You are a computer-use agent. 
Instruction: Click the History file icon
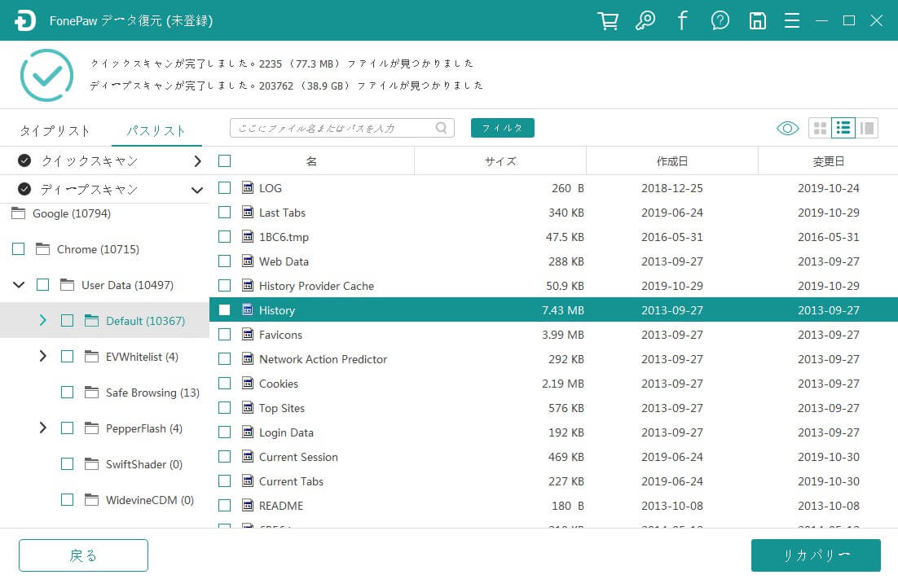248,309
